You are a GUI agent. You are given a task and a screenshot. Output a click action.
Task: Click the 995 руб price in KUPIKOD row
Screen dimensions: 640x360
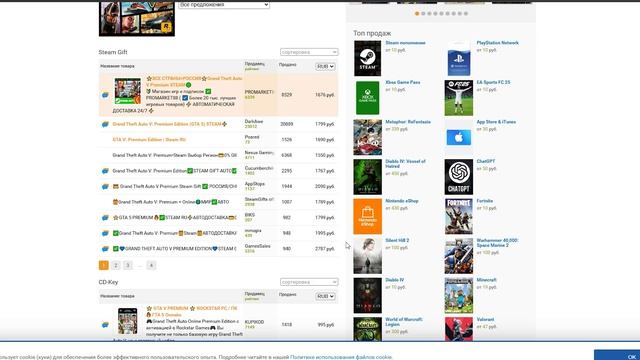pyautogui.click(x=326, y=325)
